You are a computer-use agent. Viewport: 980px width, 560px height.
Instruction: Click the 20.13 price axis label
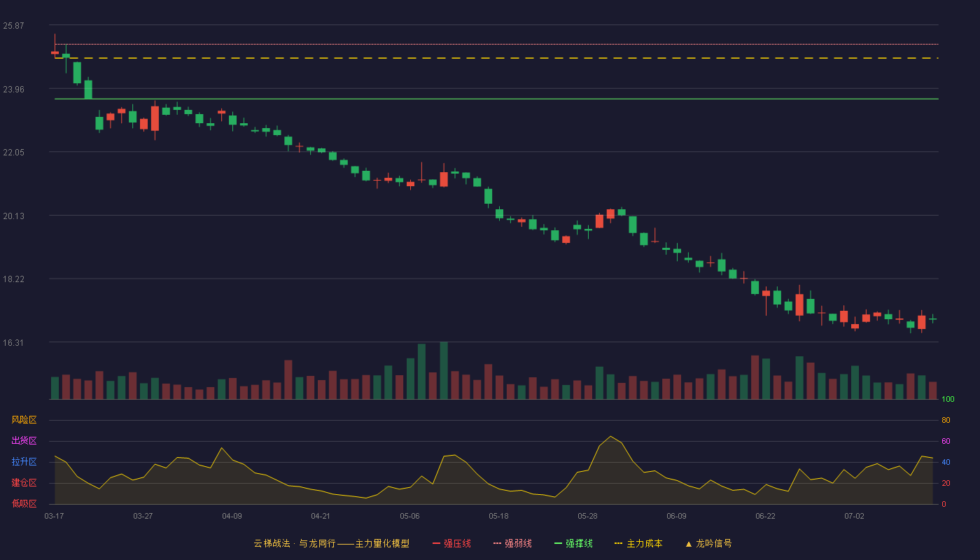click(x=13, y=216)
